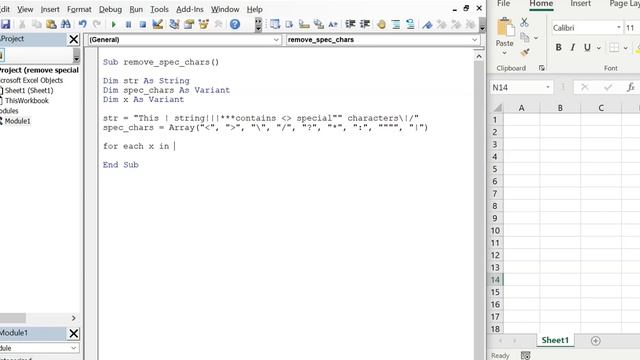Click the Break pause icon
The image size is (640, 360).
point(128,24)
